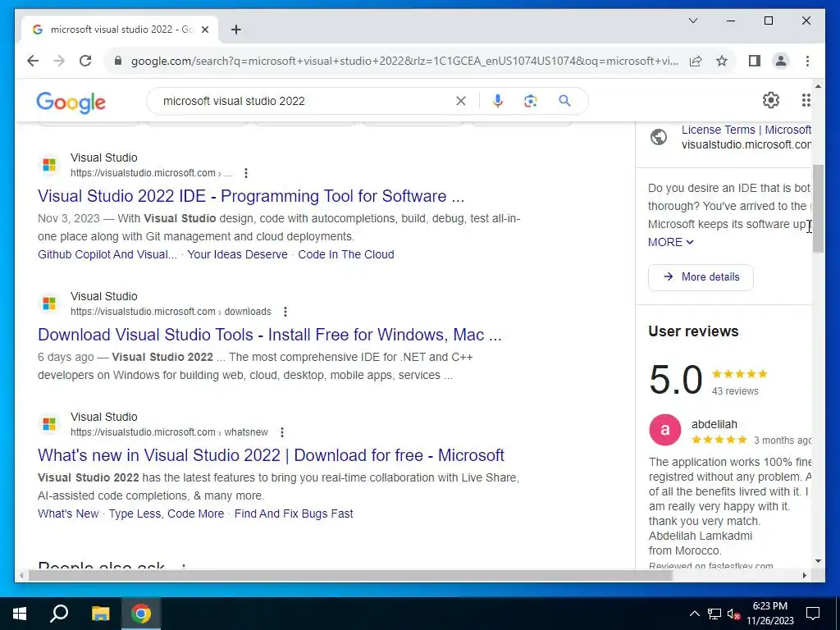Open the notifications action center
840x630 pixels.
pyautogui.click(x=813, y=614)
